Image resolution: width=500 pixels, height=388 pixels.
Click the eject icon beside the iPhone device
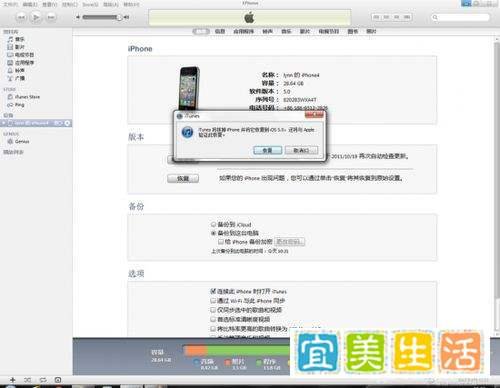coord(67,123)
